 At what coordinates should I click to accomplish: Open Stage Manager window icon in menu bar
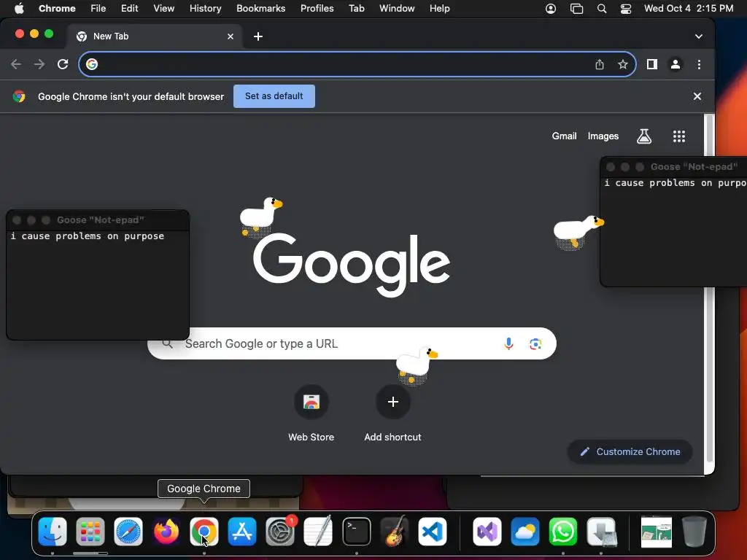click(576, 9)
